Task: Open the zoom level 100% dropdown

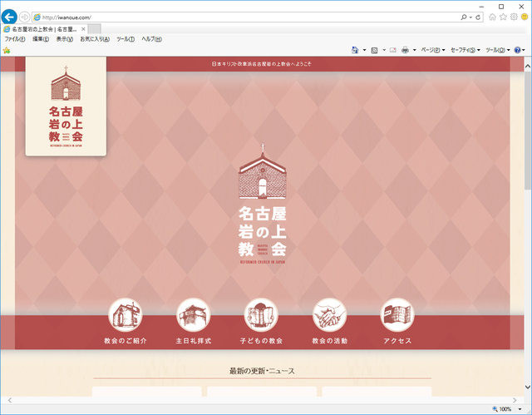Action: [x=509, y=409]
